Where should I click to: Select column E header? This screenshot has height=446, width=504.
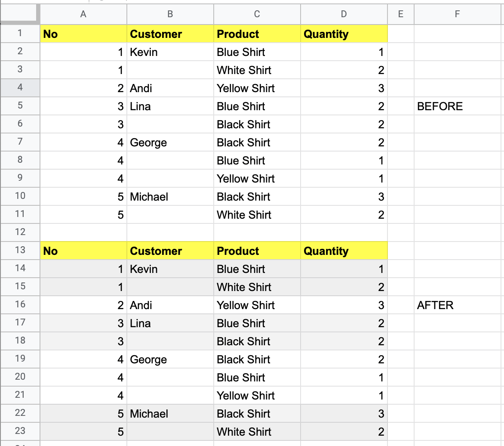401,14
